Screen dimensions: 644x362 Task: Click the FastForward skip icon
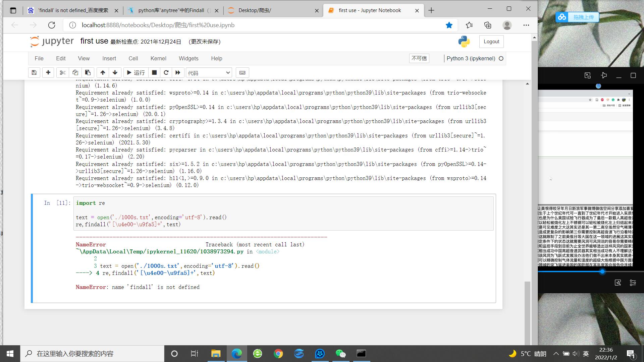click(178, 72)
